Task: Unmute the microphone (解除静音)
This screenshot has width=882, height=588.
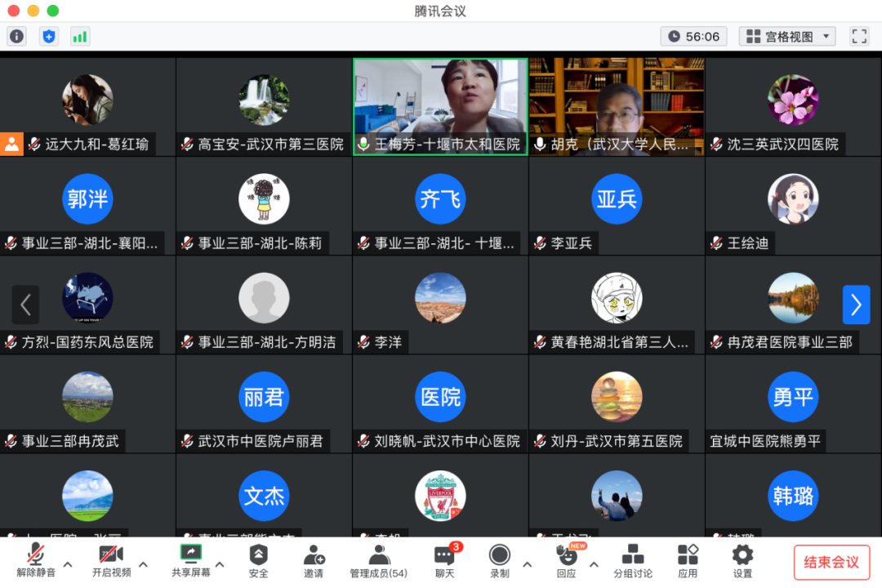Action: (36, 560)
